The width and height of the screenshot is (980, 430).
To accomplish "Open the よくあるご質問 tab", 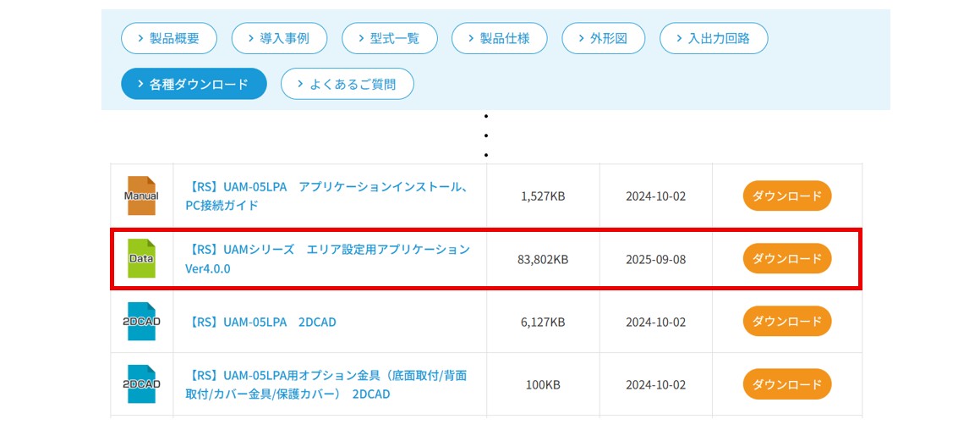I will (x=347, y=84).
